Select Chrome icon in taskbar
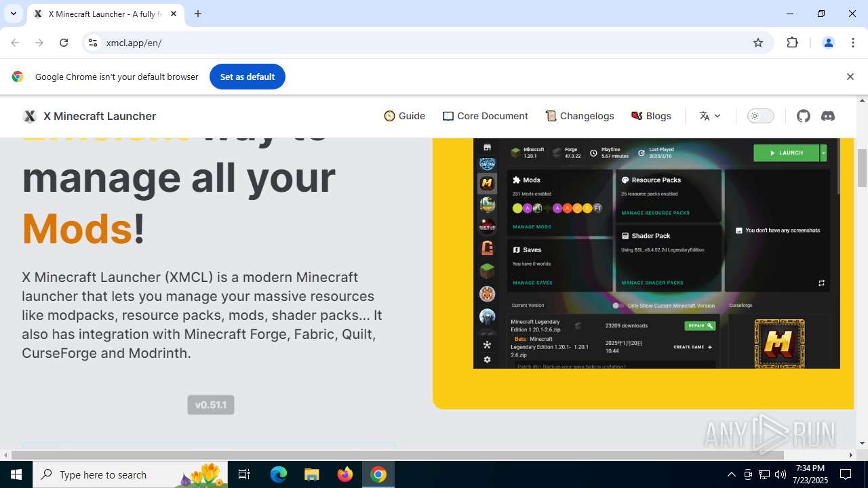Screen dimensions: 868x488 coord(378,474)
